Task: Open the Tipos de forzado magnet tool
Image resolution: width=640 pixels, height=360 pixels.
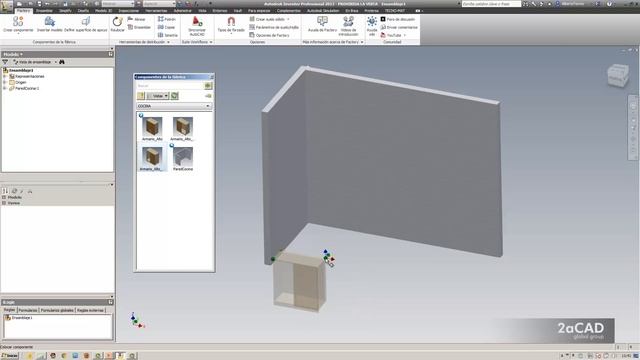Action: point(231,24)
